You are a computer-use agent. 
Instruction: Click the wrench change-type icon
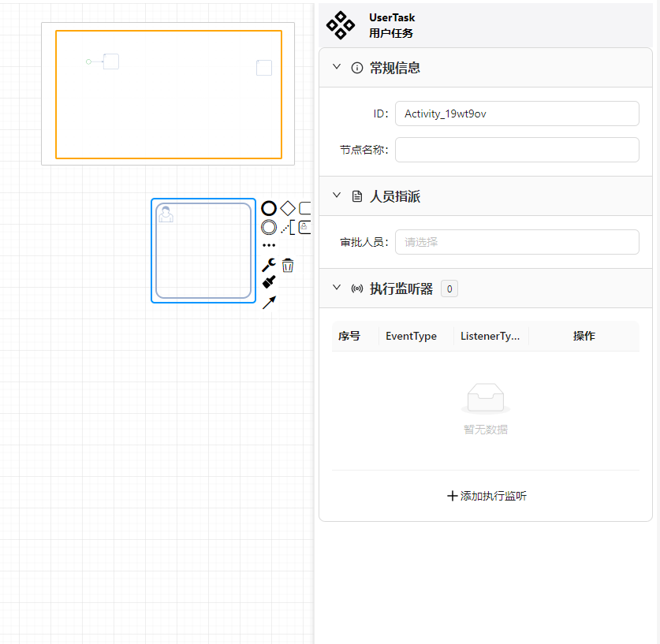coord(269,265)
